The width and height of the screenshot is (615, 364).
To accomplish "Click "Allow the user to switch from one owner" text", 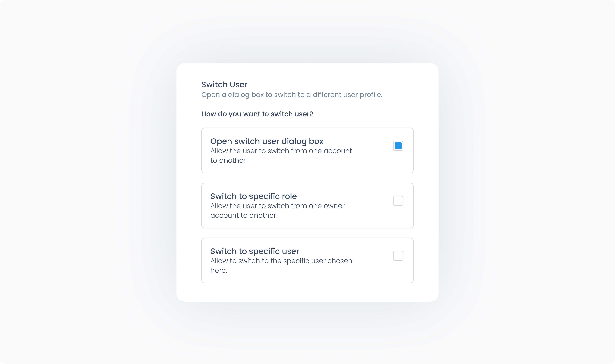I will [x=277, y=206].
